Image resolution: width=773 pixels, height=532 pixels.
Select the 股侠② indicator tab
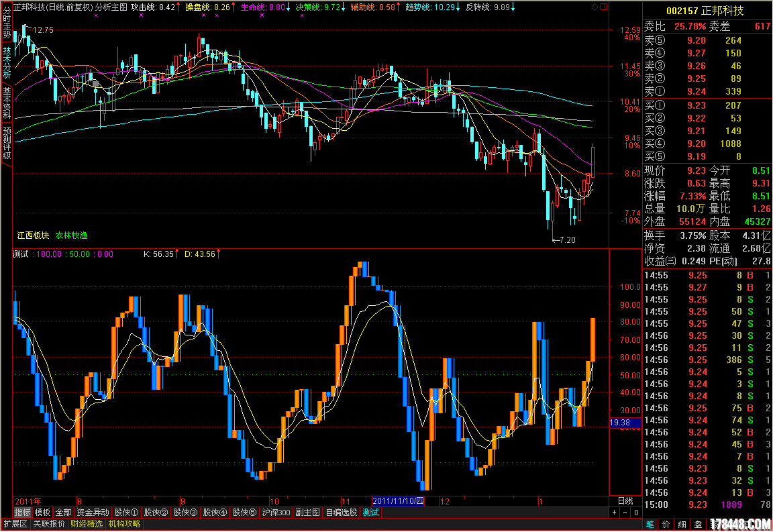156,513
